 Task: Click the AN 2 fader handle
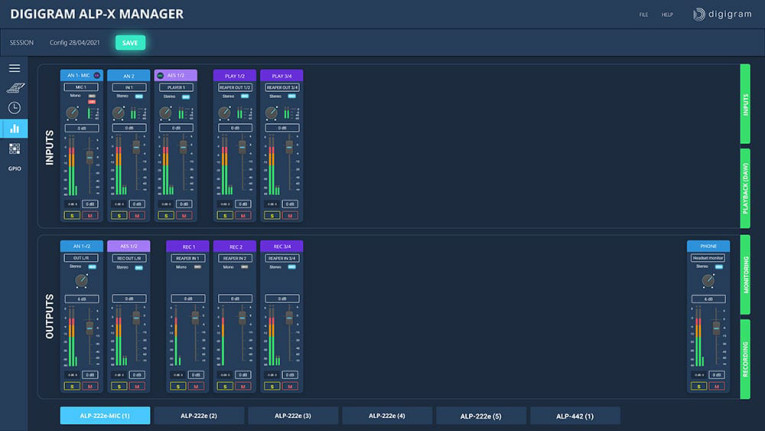(137, 146)
